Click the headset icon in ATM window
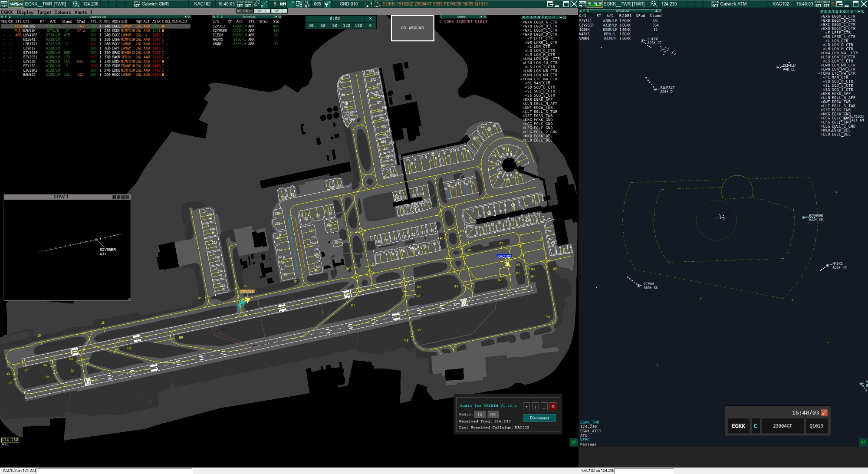This screenshot has height=474, width=868. point(653,3)
